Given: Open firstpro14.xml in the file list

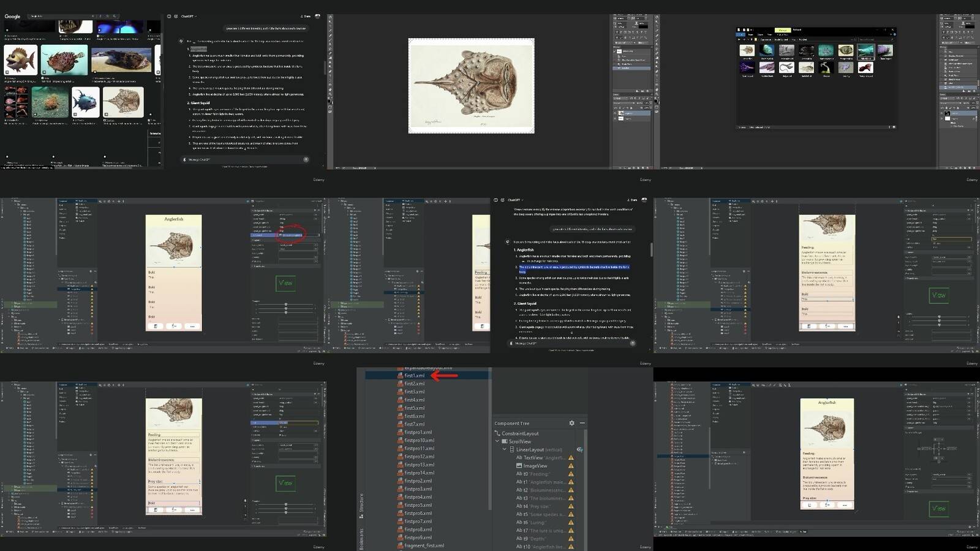Looking at the screenshot, I should point(419,473).
